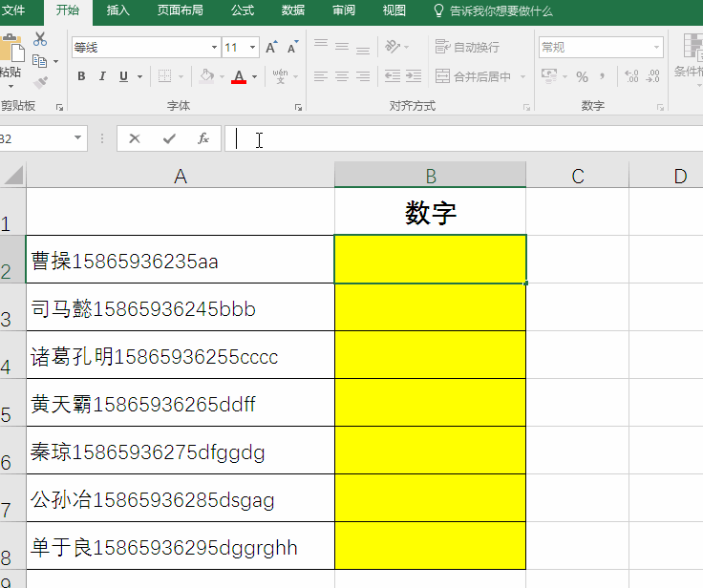Switch to the 数据 tab
This screenshot has width=703, height=588.
293,10
